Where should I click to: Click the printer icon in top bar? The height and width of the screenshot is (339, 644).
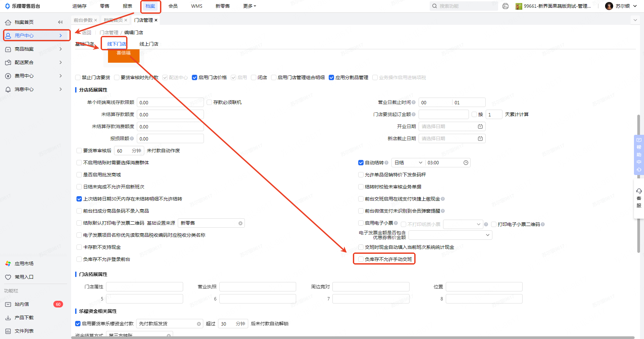click(x=505, y=6)
